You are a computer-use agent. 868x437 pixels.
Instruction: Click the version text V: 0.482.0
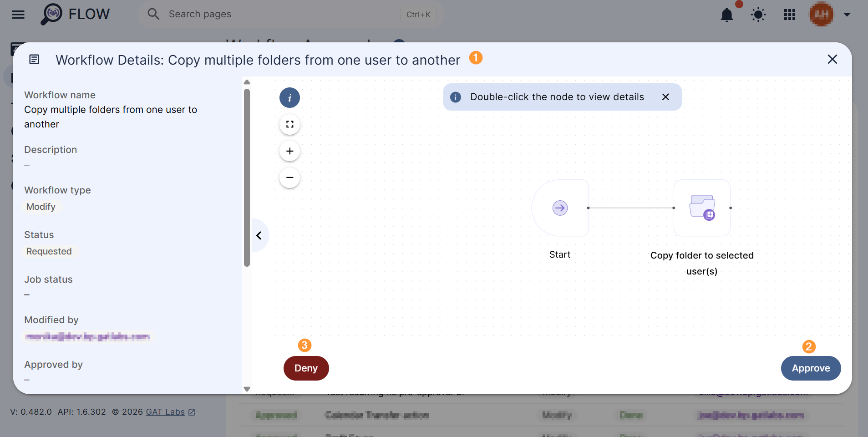point(31,412)
